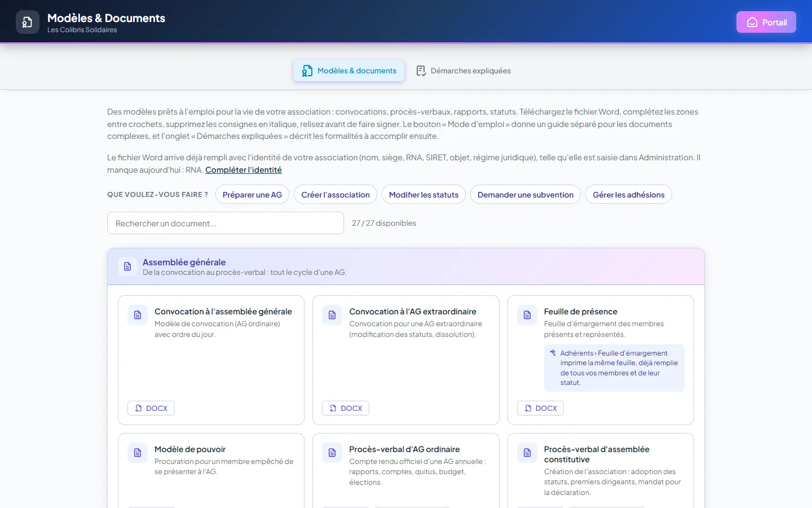Click the Modèles & Documents logo icon
The width and height of the screenshot is (812, 508).
tap(28, 22)
